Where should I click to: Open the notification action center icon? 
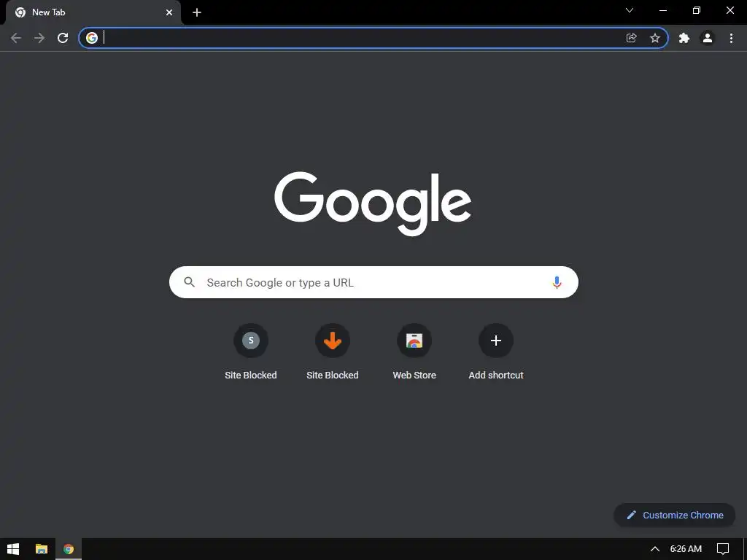point(723,549)
